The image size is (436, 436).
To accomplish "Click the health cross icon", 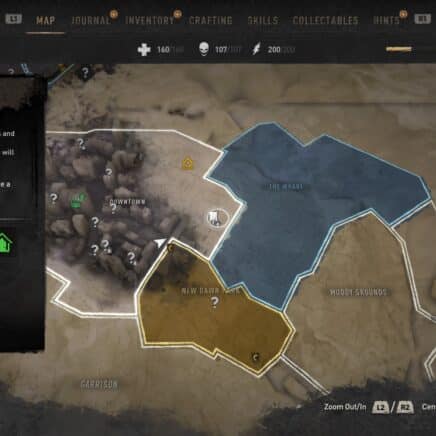I will click(144, 50).
